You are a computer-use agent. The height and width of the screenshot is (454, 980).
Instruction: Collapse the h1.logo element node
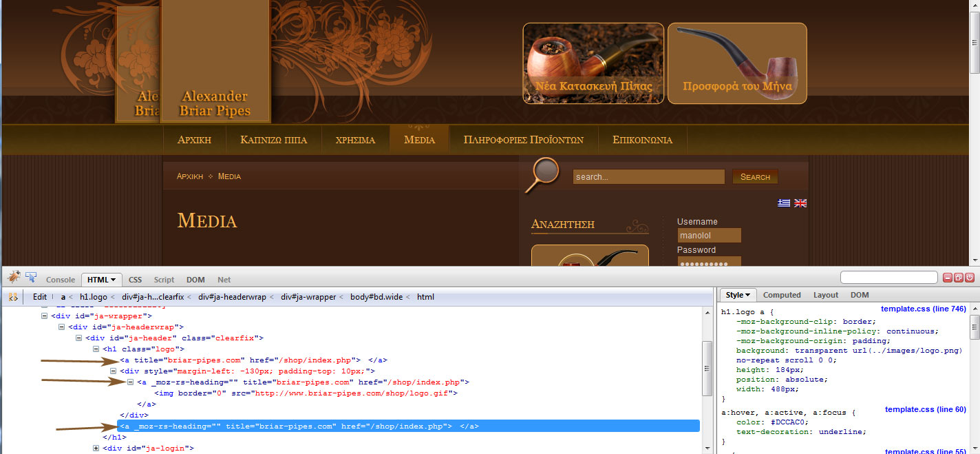tap(94, 349)
